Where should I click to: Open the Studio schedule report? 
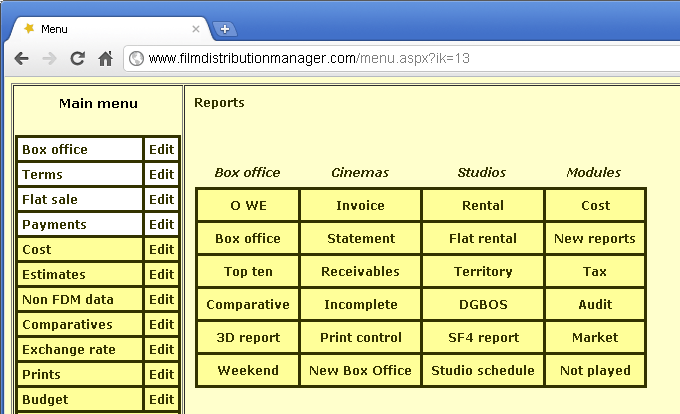[x=483, y=371]
